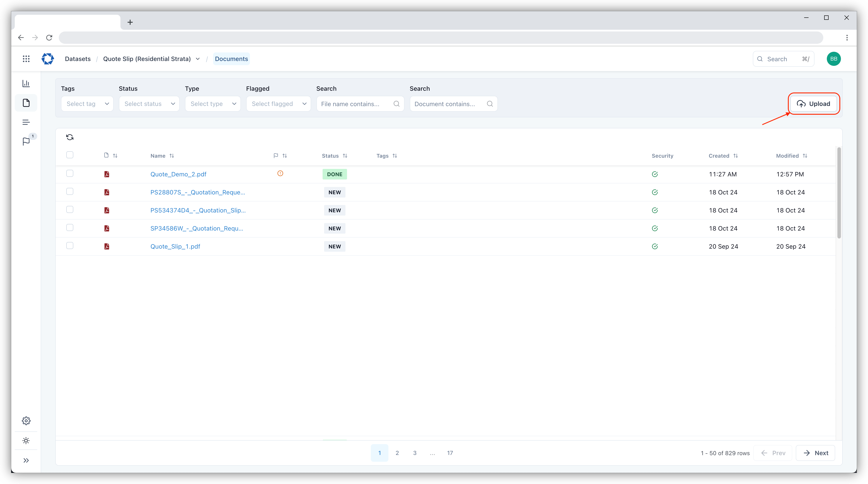Tick the select-all header checkbox
The width and height of the screenshot is (868, 484).
[70, 155]
